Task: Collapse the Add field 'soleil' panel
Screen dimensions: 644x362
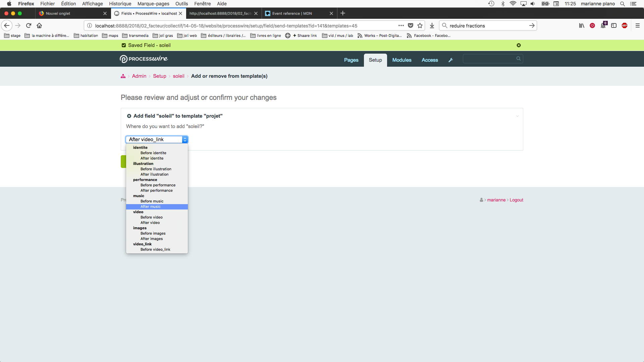Action: click(517, 116)
